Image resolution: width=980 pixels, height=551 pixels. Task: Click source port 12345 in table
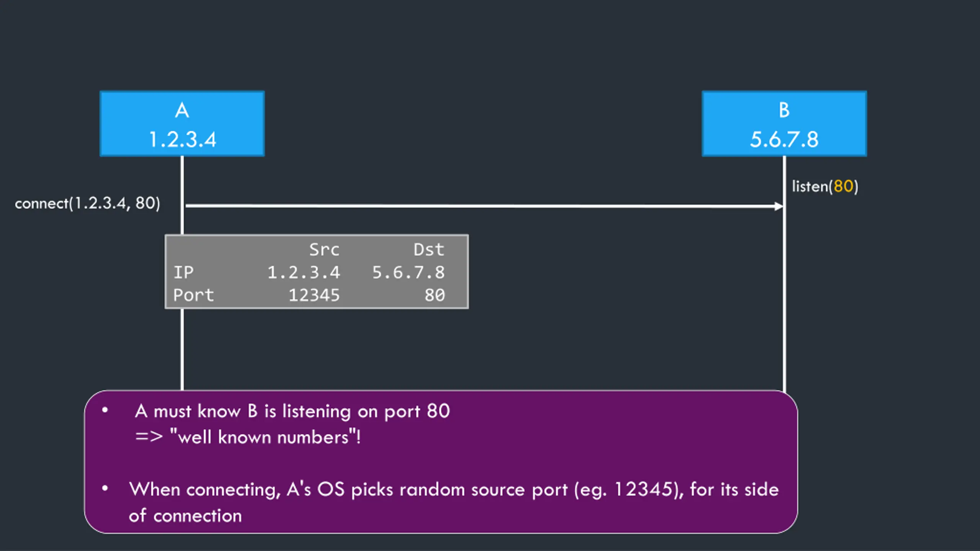pyautogui.click(x=314, y=295)
